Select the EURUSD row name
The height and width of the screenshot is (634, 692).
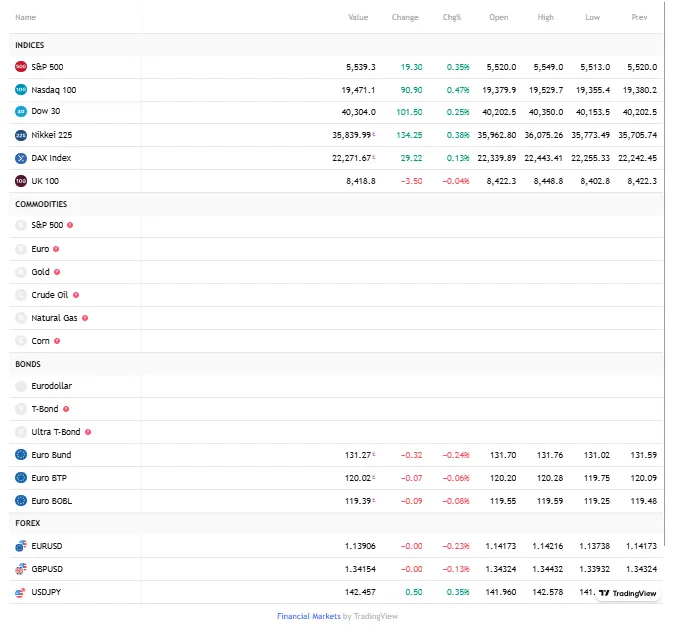(x=47, y=546)
